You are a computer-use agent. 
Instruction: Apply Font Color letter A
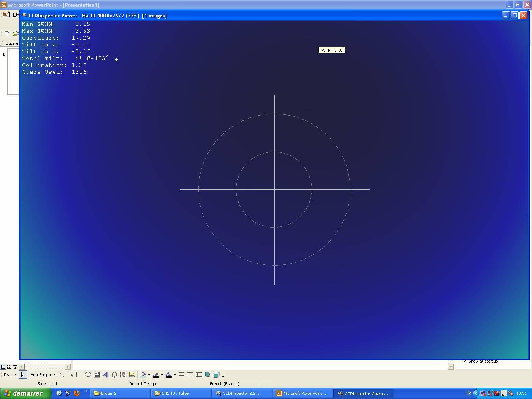pos(168,375)
